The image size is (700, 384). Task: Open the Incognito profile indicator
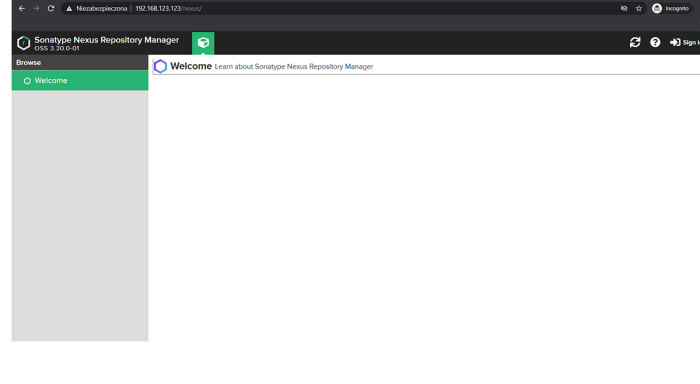pyautogui.click(x=671, y=8)
